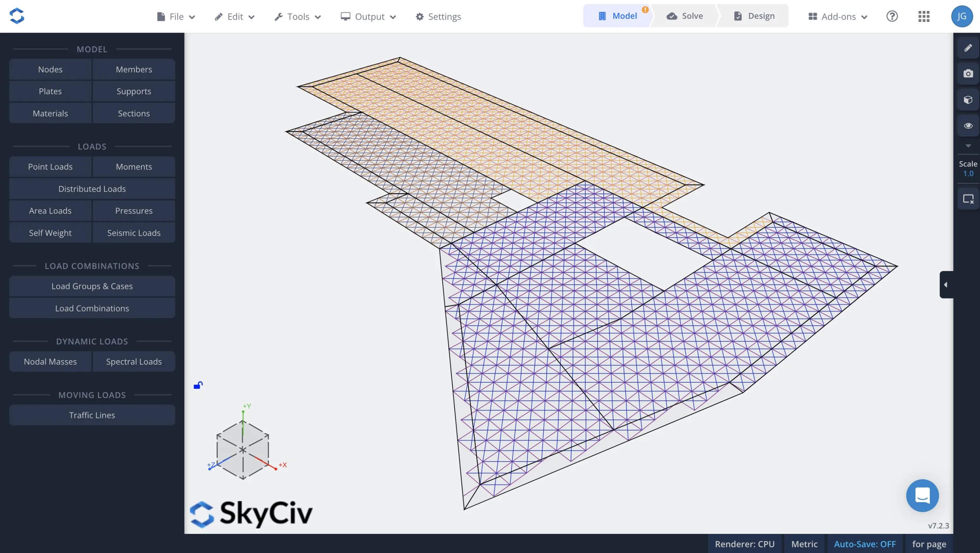Click the Load Combinations button
This screenshot has width=980, height=553.
click(x=92, y=308)
